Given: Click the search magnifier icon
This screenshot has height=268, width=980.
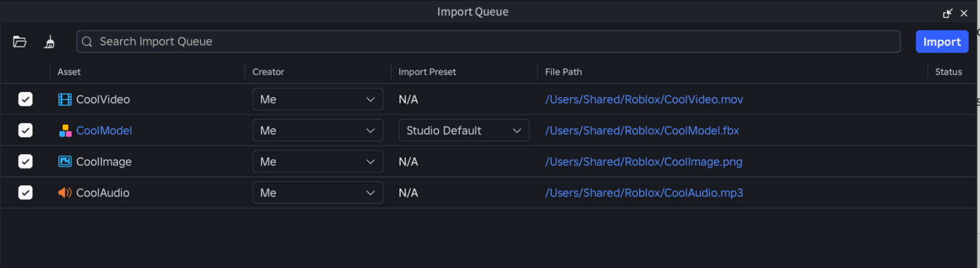Looking at the screenshot, I should [x=87, y=42].
